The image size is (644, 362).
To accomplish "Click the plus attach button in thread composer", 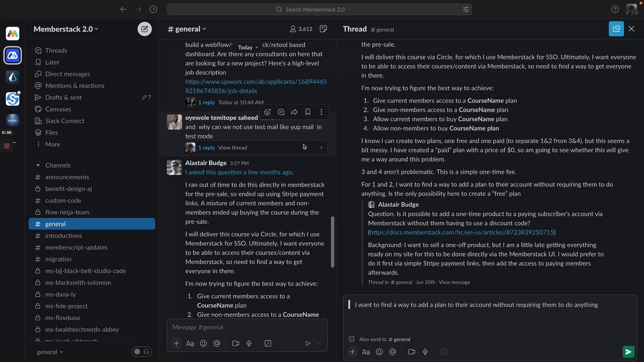I will click(x=352, y=352).
